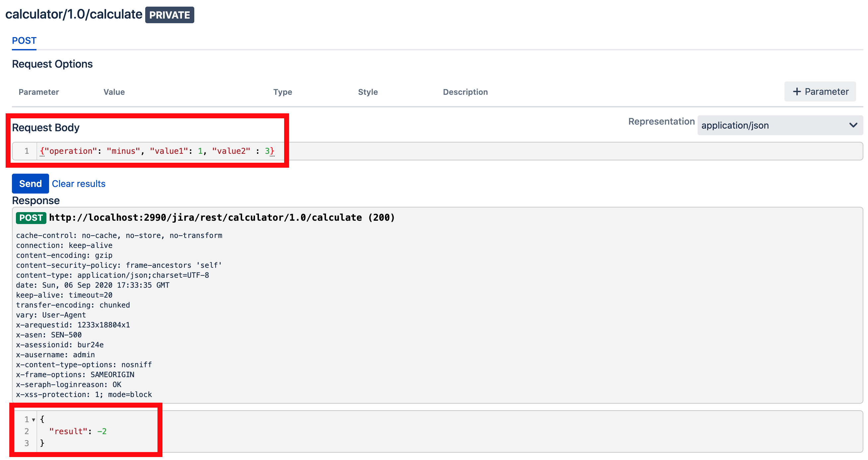Screen dimensions: 868x460
Task: Click the Clear results link
Action: pyautogui.click(x=79, y=184)
